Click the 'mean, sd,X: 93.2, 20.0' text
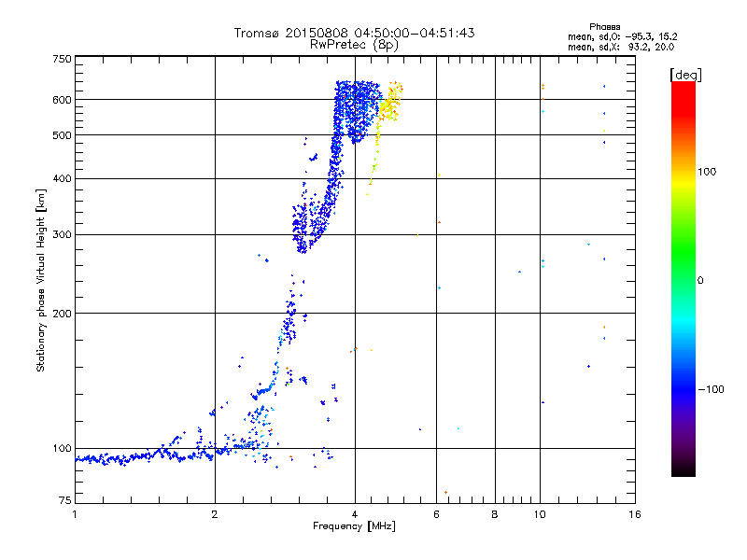The image size is (747, 560). 621,47
